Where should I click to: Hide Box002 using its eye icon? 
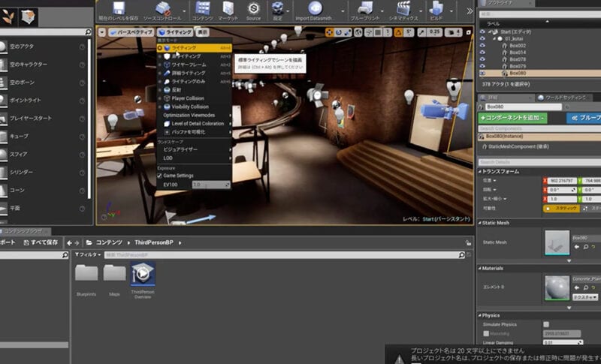(x=482, y=46)
